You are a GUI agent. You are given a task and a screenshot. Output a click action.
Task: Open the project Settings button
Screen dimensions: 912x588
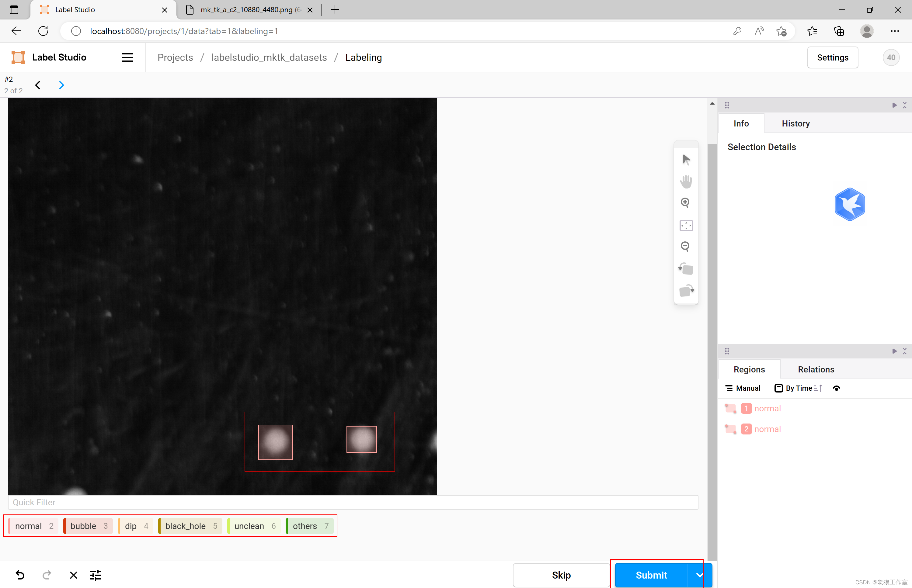tap(832, 58)
